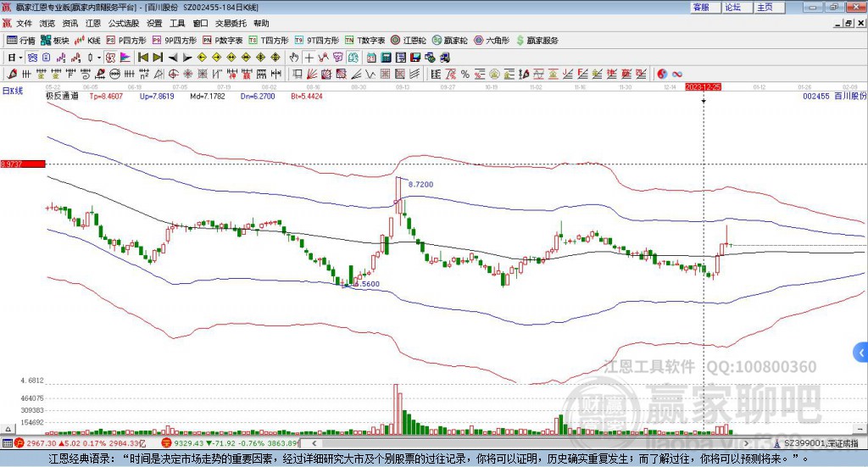Select the red crosshair circle tool
Viewport: 868px width, 467px height.
[173, 74]
